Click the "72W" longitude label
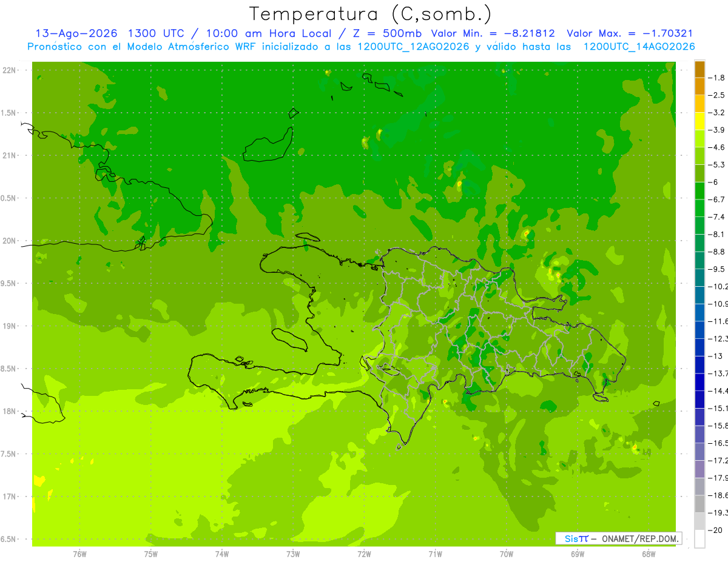728x562 pixels. [x=364, y=554]
